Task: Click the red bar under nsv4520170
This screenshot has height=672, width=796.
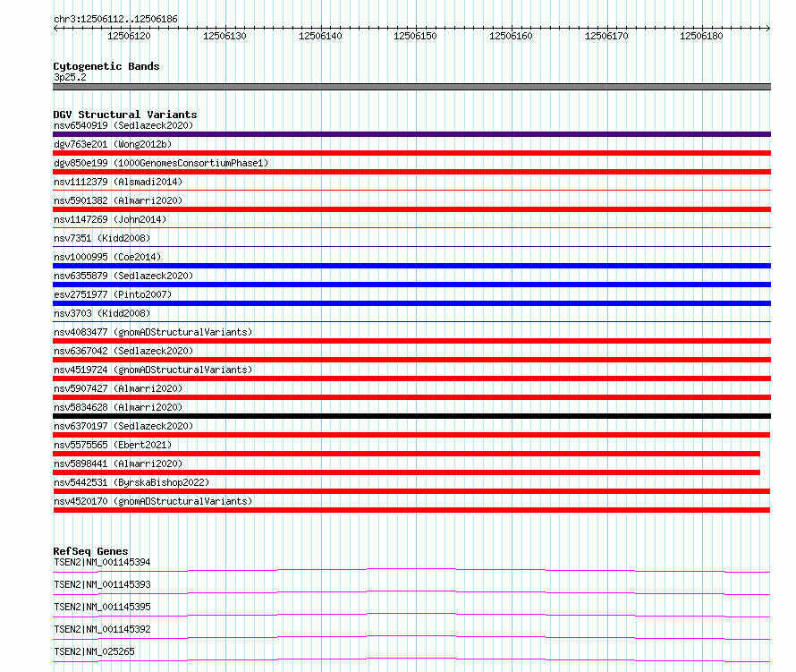Action: tap(411, 510)
